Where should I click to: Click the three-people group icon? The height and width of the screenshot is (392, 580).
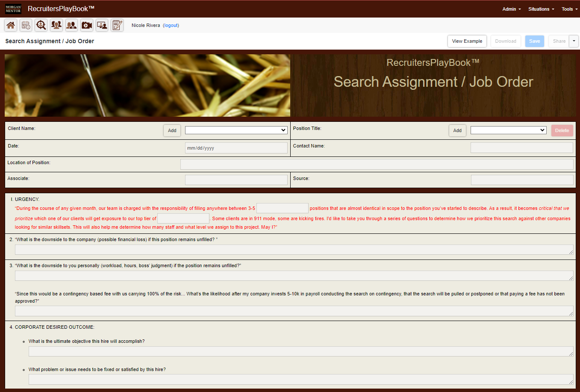(x=56, y=25)
